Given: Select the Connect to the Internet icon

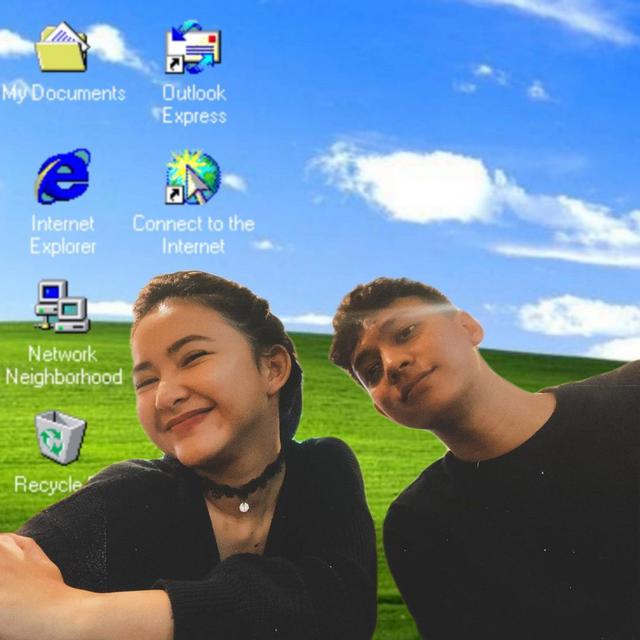Looking at the screenshot, I should point(193,177).
